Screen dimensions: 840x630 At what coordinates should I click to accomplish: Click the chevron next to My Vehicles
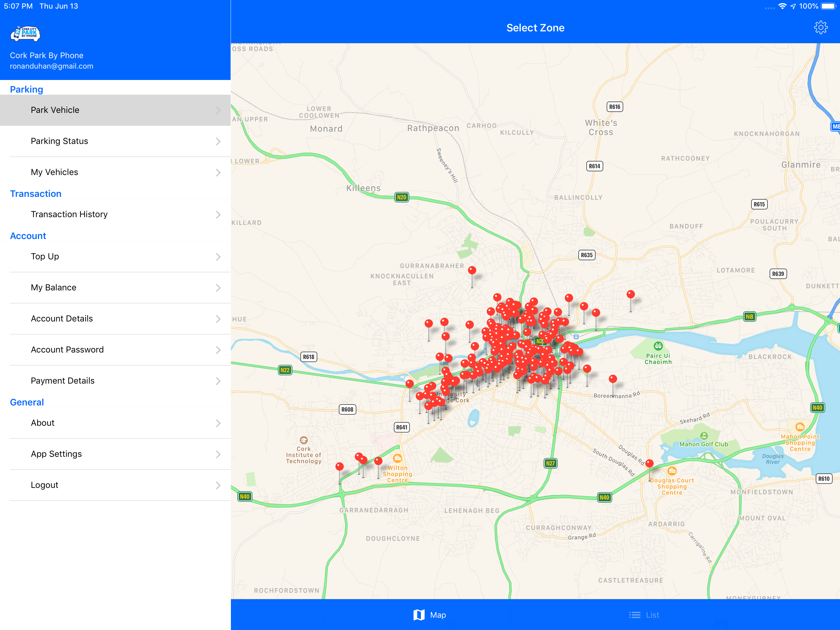[218, 173]
